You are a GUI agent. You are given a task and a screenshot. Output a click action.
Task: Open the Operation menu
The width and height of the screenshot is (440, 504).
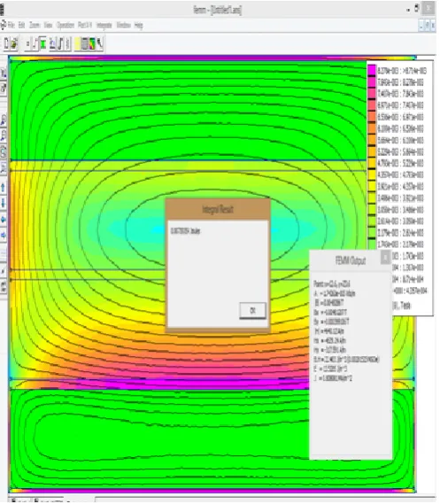66,25
